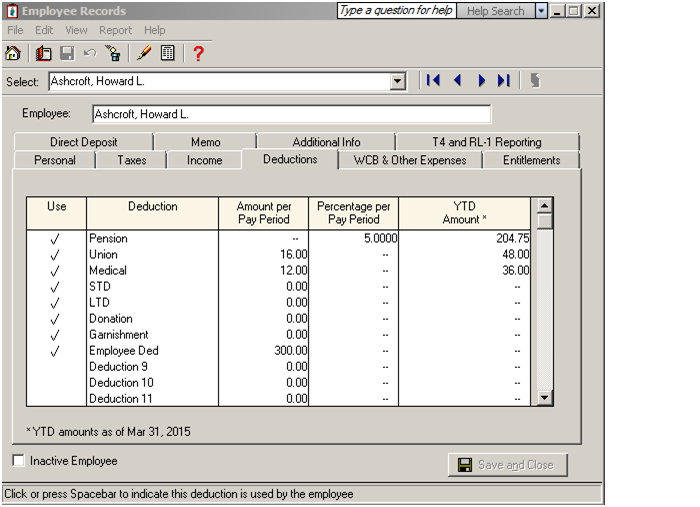
Task: Go to next employee record
Action: tap(481, 81)
